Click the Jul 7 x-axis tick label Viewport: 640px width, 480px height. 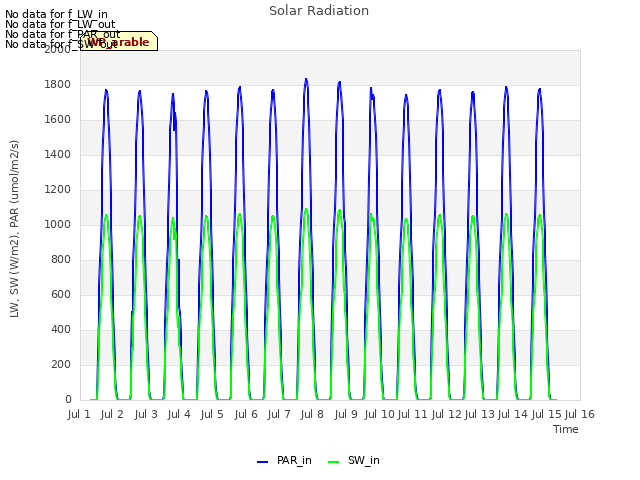tap(279, 414)
